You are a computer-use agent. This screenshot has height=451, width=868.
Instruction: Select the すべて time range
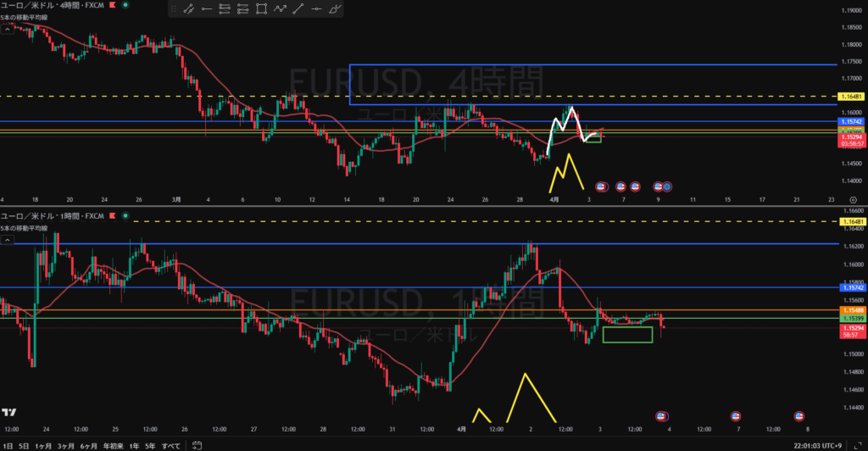(x=170, y=445)
